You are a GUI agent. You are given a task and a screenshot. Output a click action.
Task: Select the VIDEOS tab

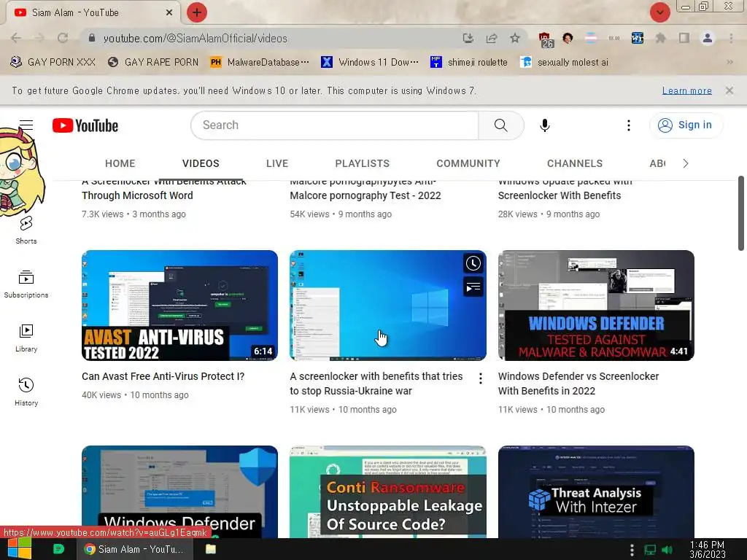coord(201,163)
